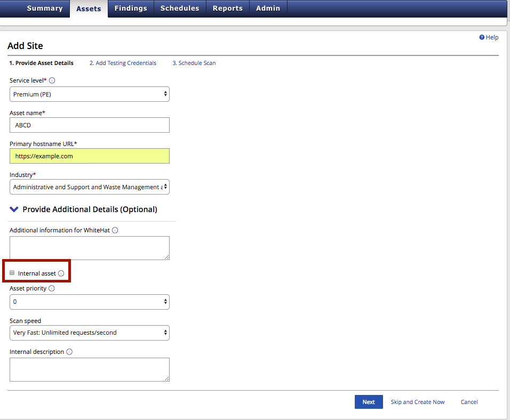The height and width of the screenshot is (420, 510).
Task: Click the info icon next to Service level
Action: coord(51,80)
